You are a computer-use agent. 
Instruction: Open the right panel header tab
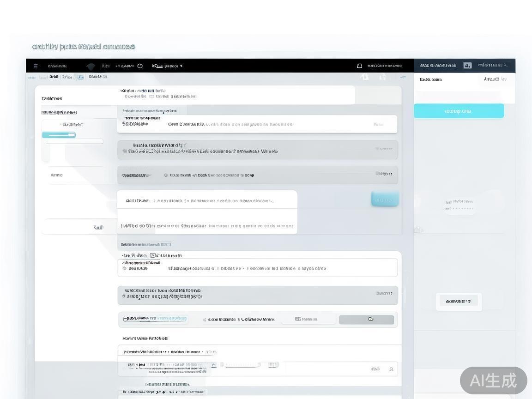click(438, 66)
